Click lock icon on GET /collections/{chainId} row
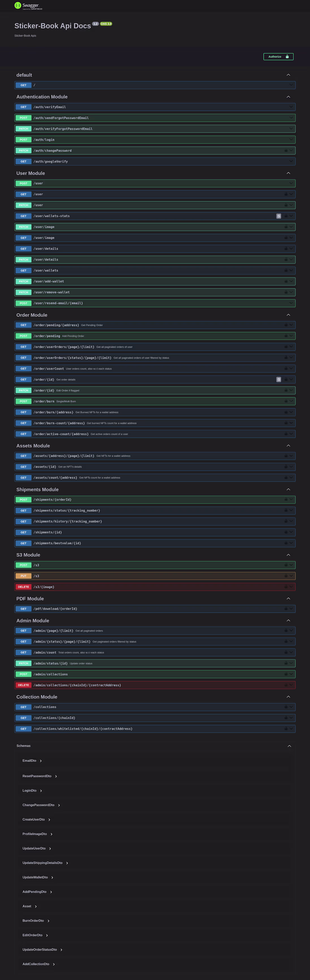The width and height of the screenshot is (310, 980). tap(286, 718)
